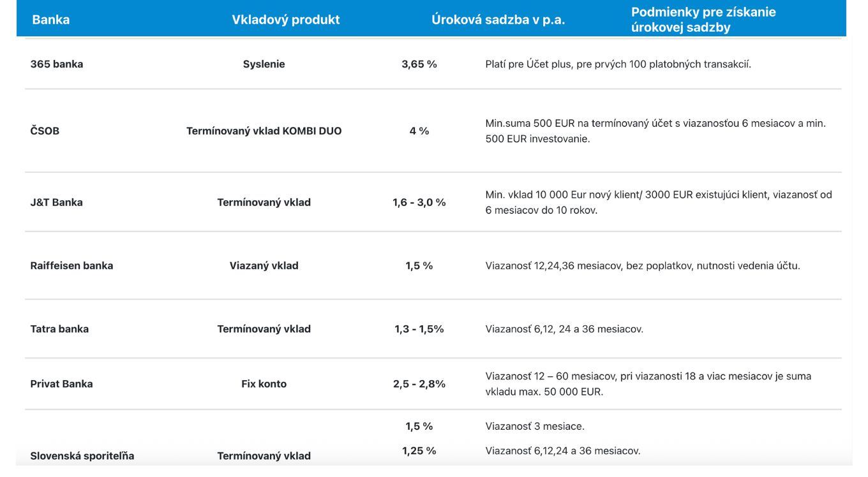Click the Úroková sadzba v p.a. header

click(x=498, y=20)
